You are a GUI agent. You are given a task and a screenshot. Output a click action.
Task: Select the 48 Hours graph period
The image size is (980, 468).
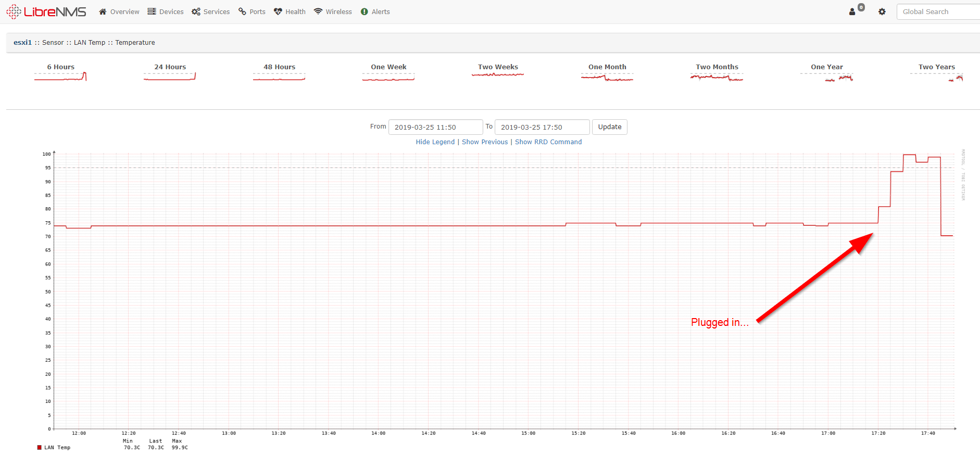tap(279, 67)
